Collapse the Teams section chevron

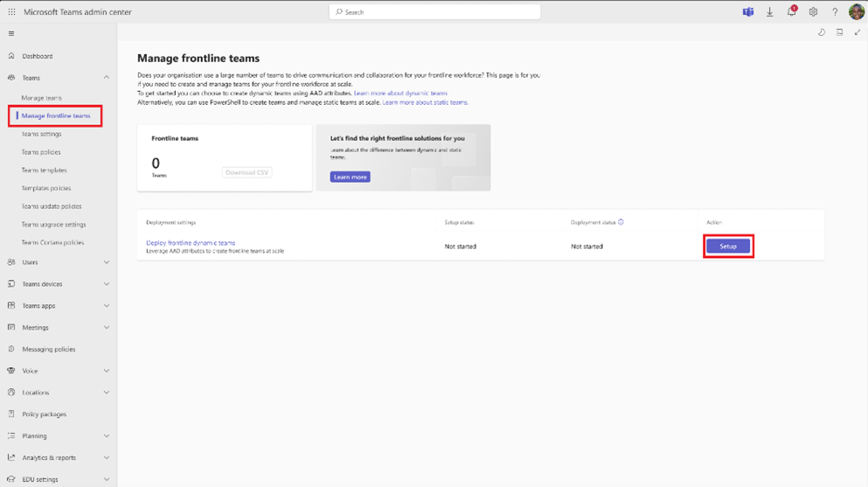coord(107,78)
